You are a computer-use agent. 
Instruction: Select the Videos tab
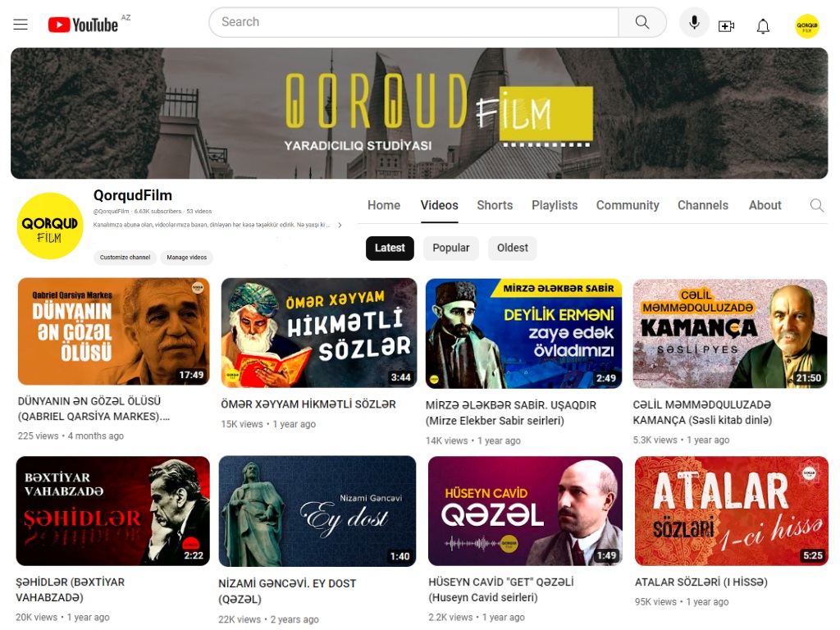[x=440, y=205]
